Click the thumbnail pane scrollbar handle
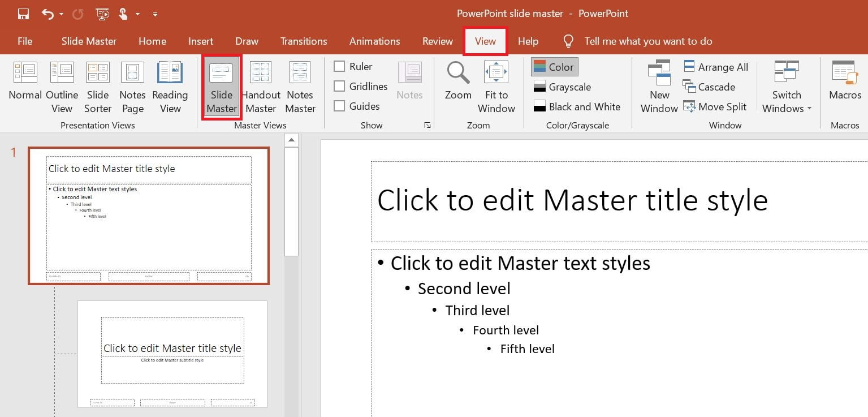The width and height of the screenshot is (868, 417). point(291,201)
